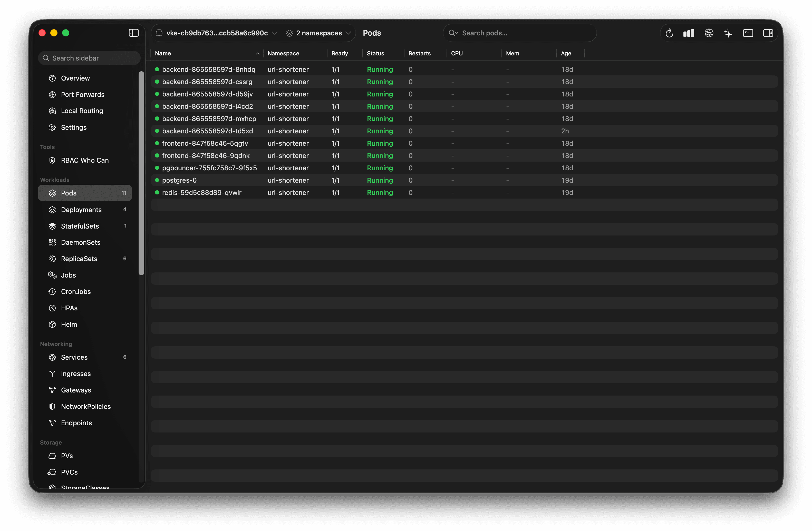
Task: Click the ReplicaSets icon
Action: [x=52, y=259]
